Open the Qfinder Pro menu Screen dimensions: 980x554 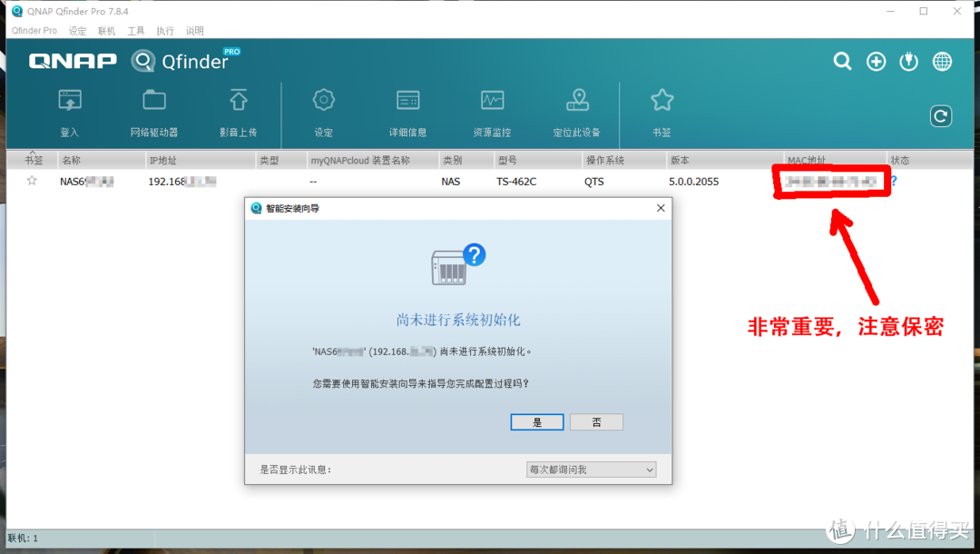[34, 31]
